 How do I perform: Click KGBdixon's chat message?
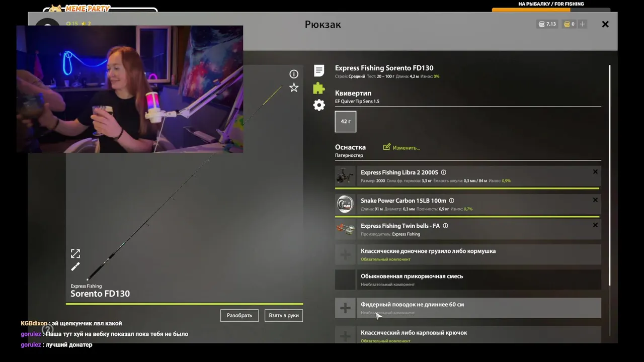(x=71, y=323)
